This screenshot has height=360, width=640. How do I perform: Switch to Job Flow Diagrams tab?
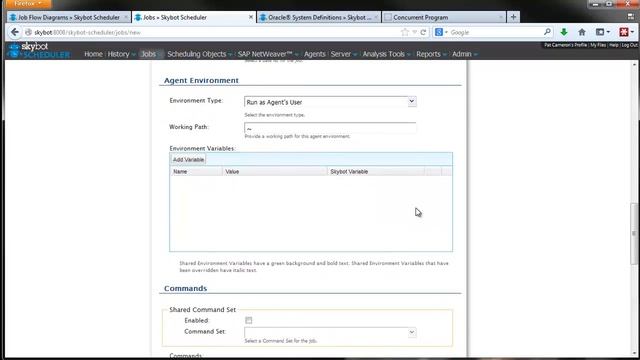(x=69, y=17)
